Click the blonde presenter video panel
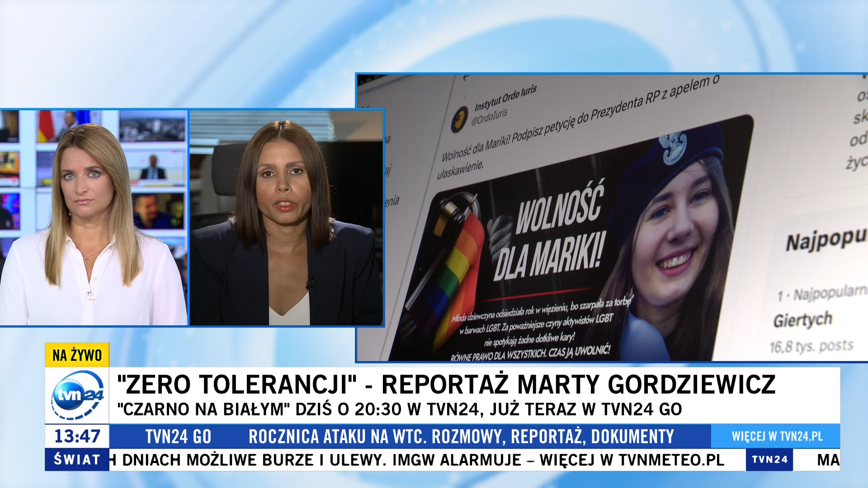This screenshot has height=488, width=868. coord(94,218)
